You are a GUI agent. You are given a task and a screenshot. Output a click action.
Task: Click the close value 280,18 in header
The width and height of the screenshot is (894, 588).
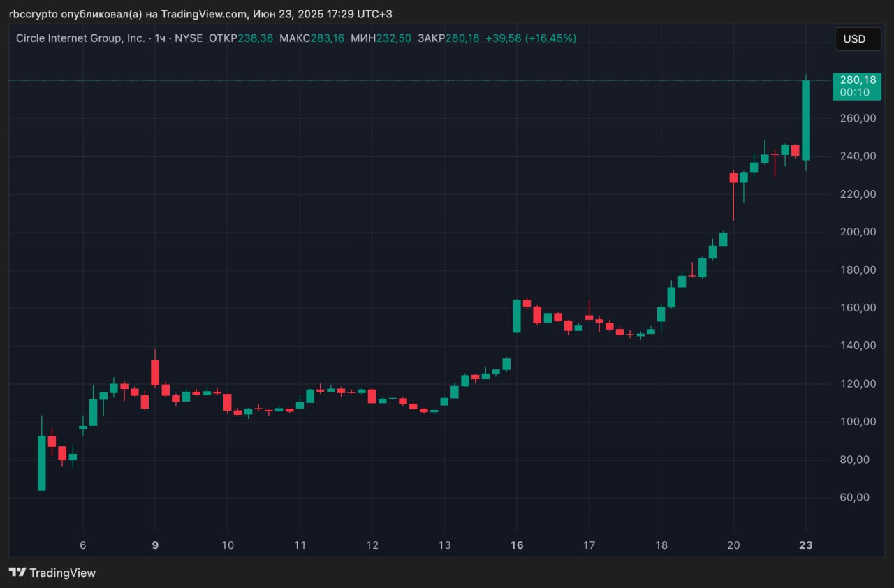coord(462,38)
